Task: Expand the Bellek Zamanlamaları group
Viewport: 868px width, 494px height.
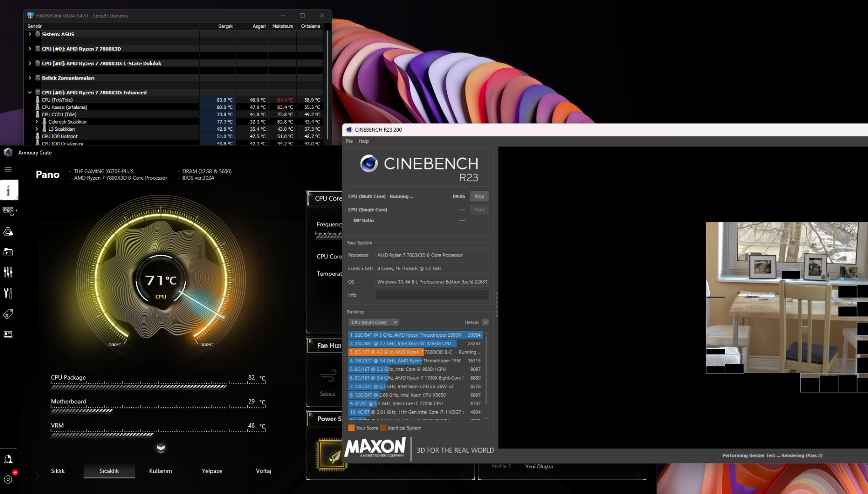Action: [x=30, y=78]
